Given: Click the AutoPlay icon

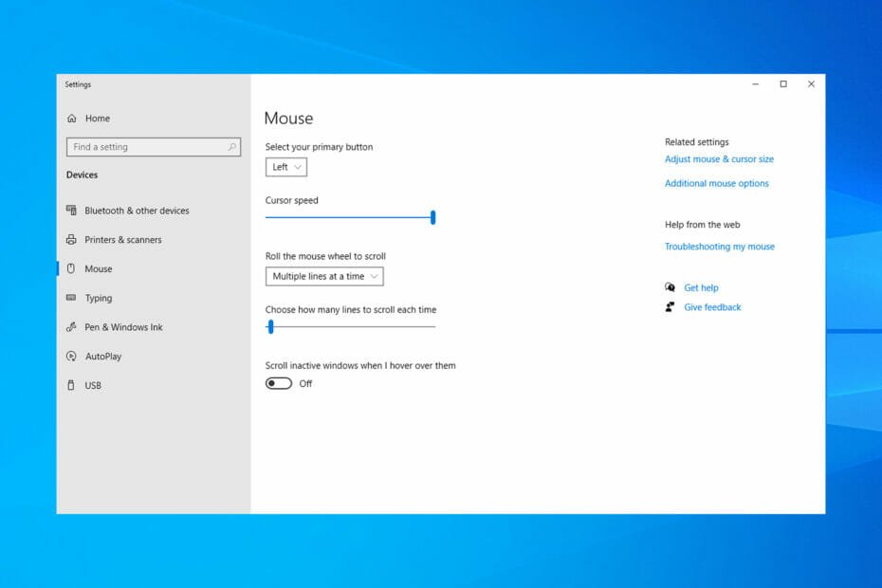Looking at the screenshot, I should pyautogui.click(x=71, y=357).
